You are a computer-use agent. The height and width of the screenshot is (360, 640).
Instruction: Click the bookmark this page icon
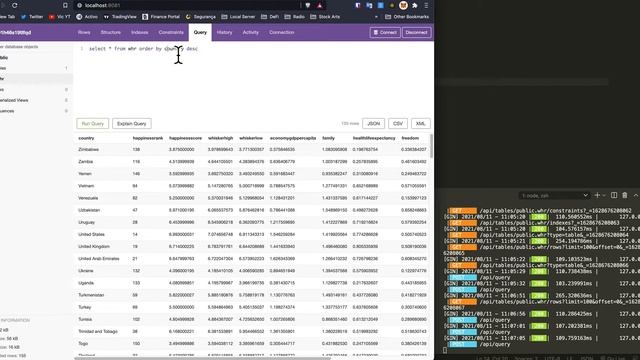(65, 5)
